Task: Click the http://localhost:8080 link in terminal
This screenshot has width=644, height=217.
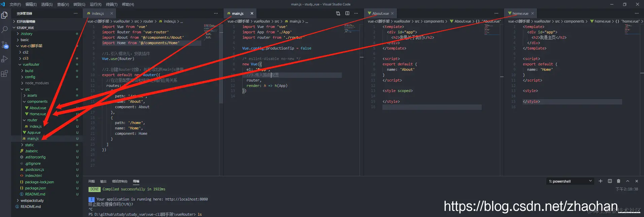Action: [x=187, y=199]
